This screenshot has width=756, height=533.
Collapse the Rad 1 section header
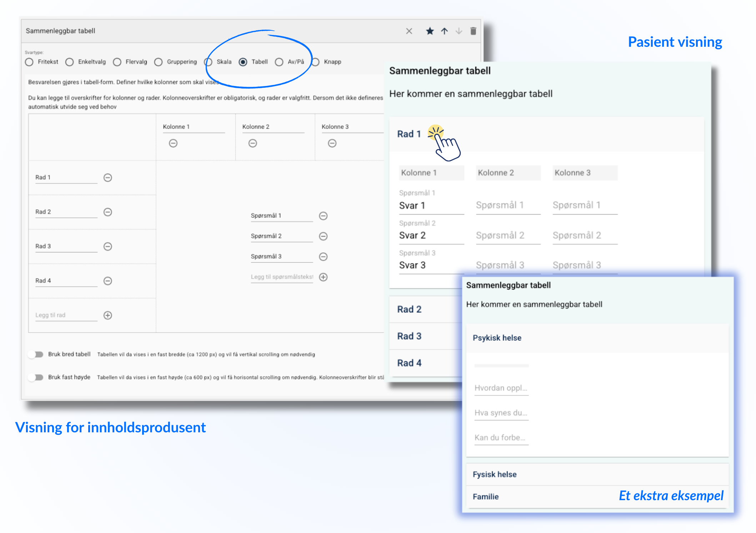(409, 134)
